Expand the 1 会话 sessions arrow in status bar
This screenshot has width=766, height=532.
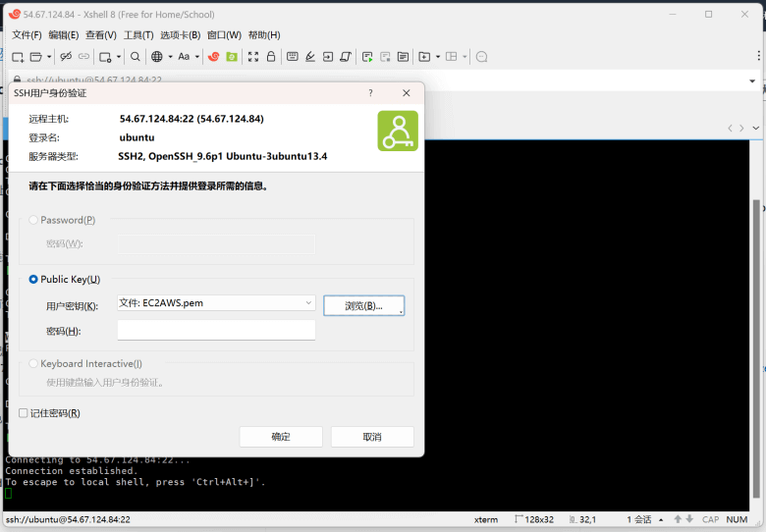[661, 520]
